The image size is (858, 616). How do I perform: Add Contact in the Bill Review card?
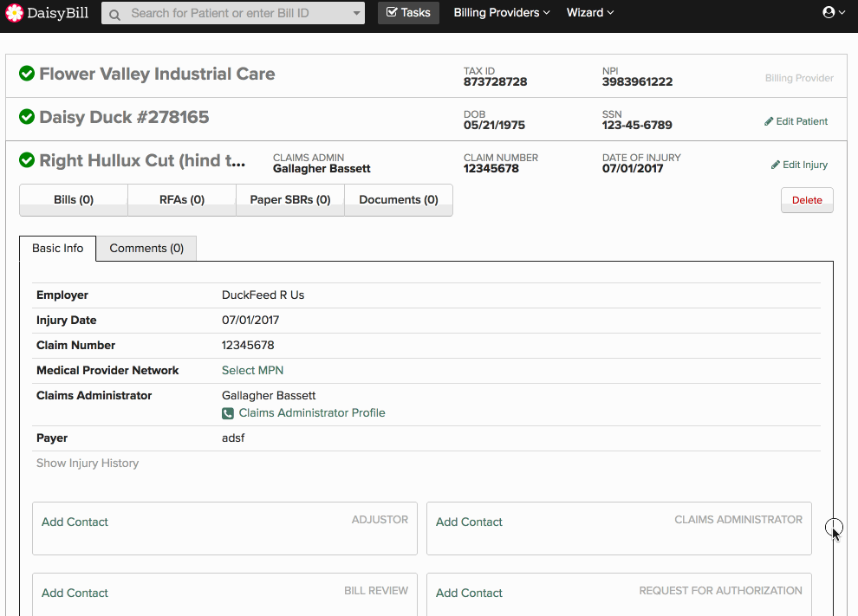point(75,593)
